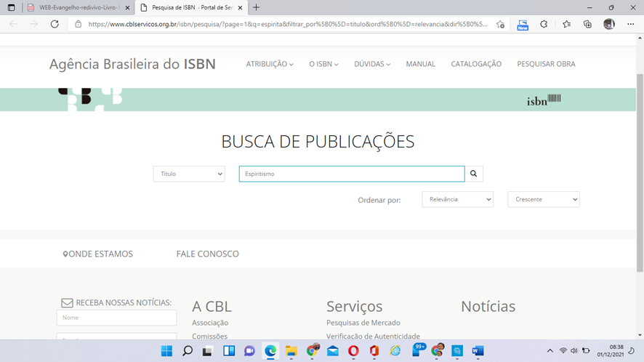Viewport: 644px width, 362px height.
Task: Expand the O ISBN menu
Action: tap(323, 64)
